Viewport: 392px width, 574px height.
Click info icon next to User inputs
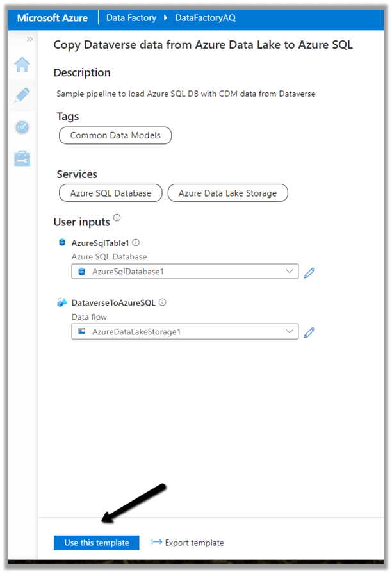click(x=117, y=218)
